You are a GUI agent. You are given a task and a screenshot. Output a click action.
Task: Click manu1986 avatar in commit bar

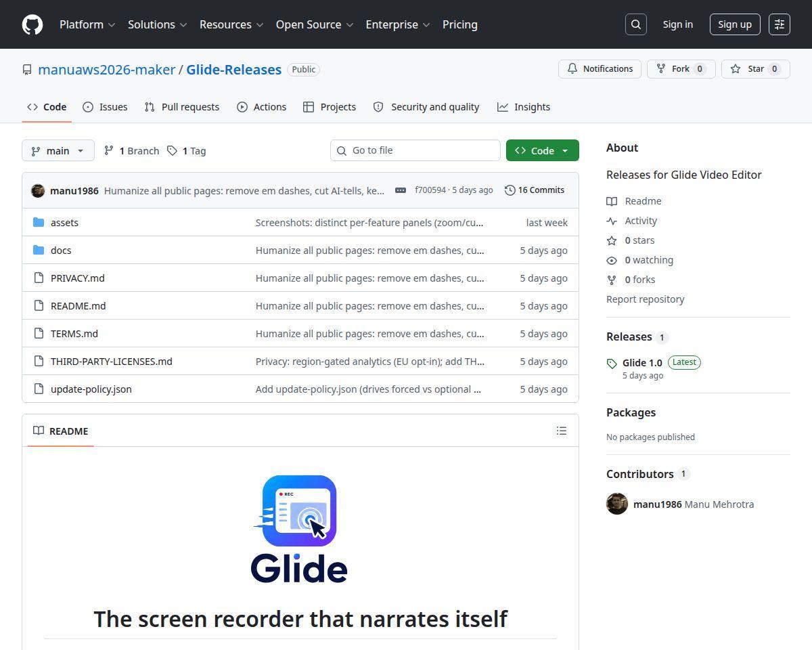point(38,190)
